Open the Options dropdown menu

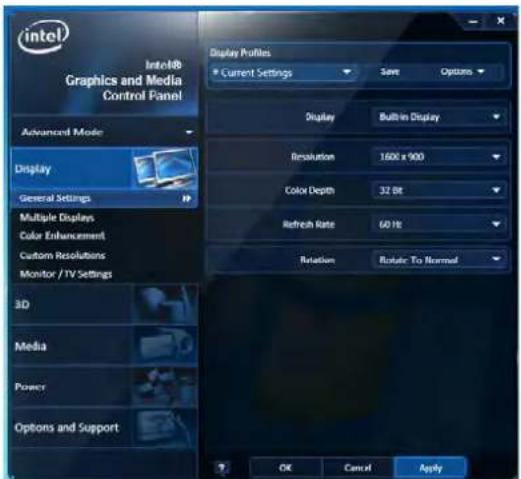pos(462,72)
